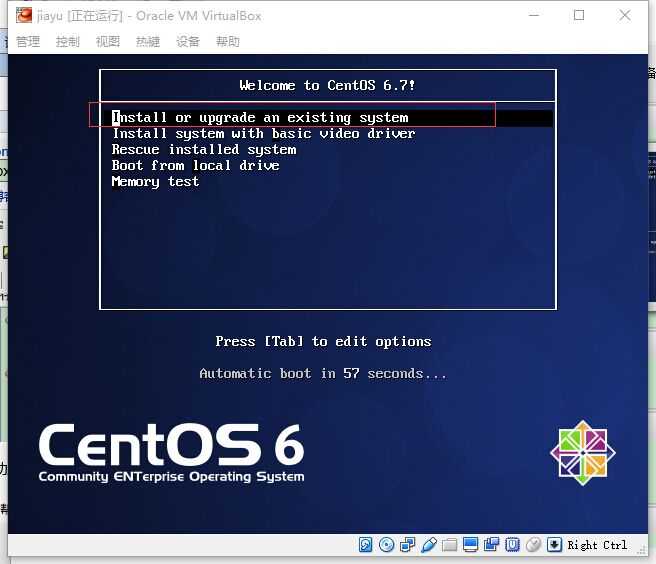Viewport: 656px width, 564px height.
Task: Select Boot from local drive option
Action: coord(195,165)
